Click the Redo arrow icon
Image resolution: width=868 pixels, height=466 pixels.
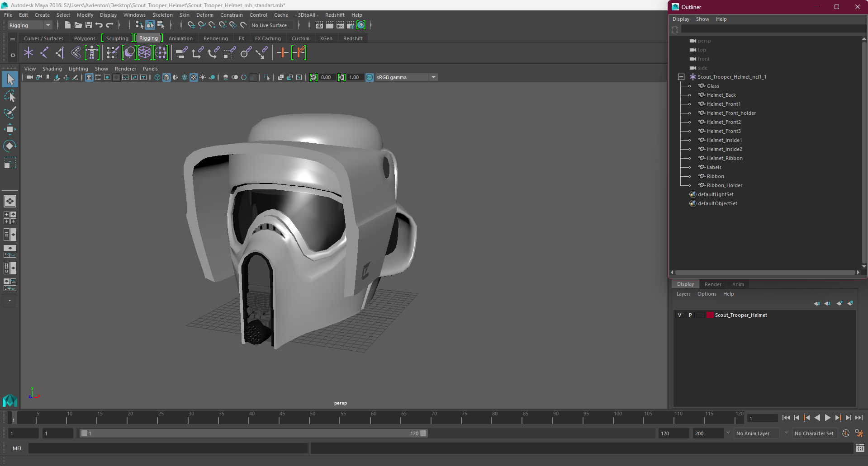[x=109, y=25]
